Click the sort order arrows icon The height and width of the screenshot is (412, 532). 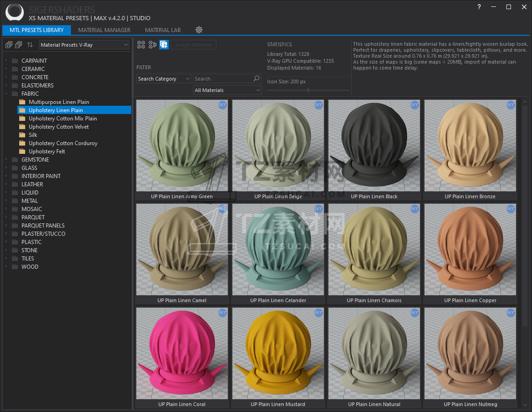pyautogui.click(x=30, y=45)
